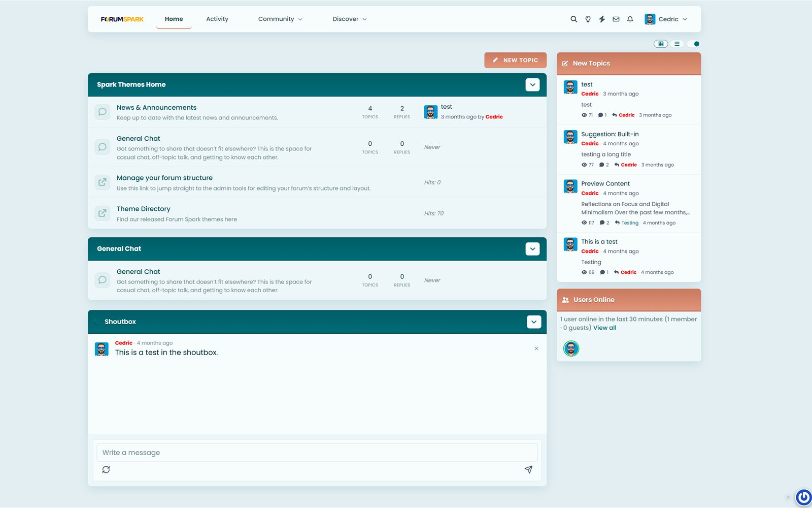Click the online user avatar under Users Online

coord(571,348)
